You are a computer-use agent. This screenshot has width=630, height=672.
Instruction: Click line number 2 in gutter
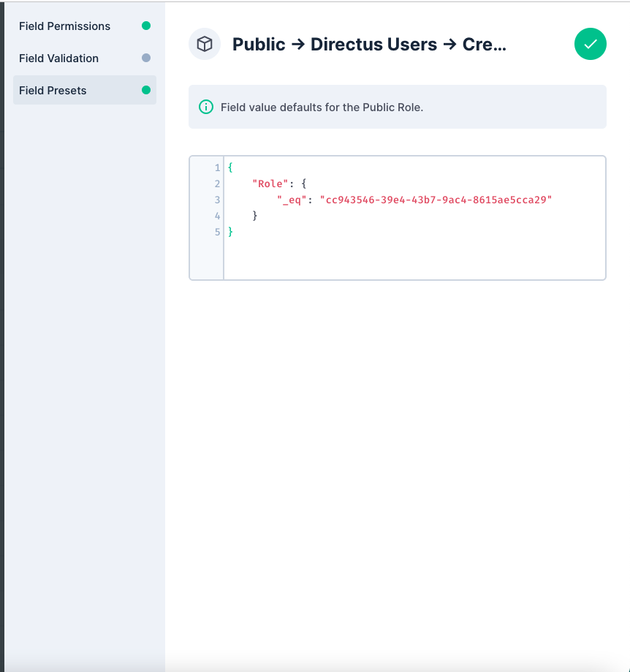point(217,184)
